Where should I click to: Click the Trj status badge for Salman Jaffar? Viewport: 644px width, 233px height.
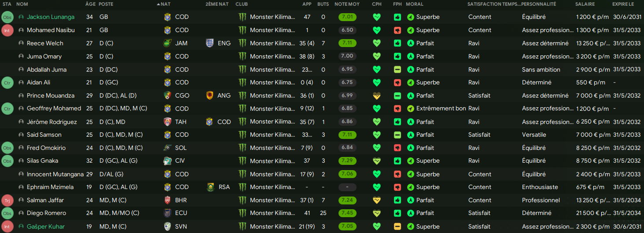(x=7, y=200)
